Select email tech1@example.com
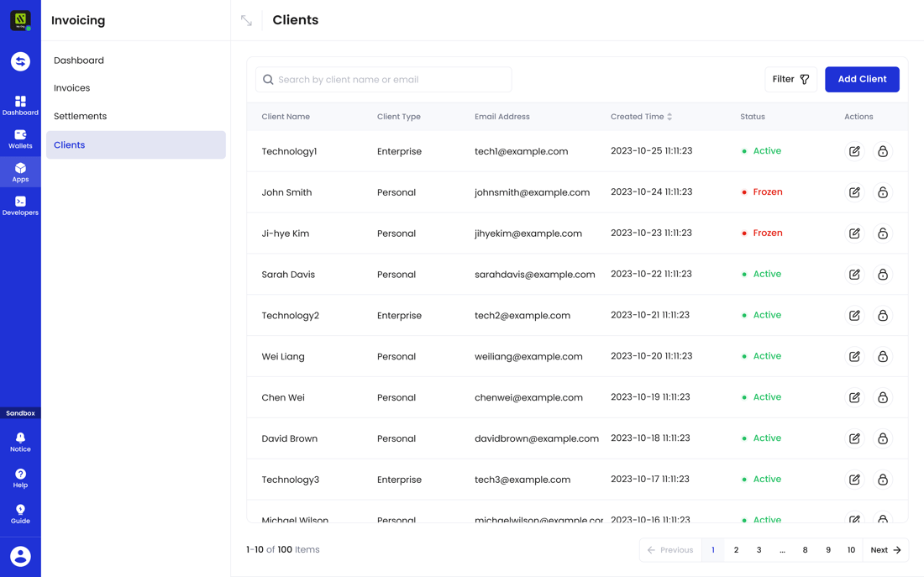 [522, 151]
